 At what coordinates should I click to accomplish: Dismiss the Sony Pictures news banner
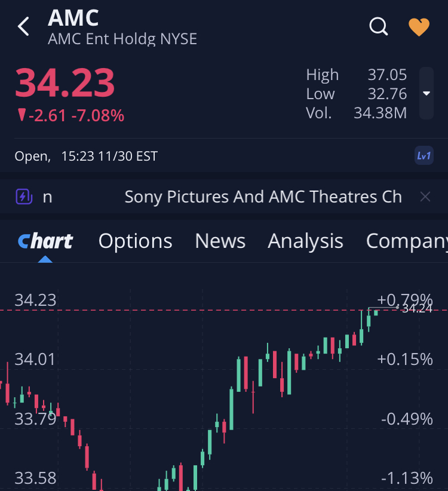pyautogui.click(x=425, y=197)
